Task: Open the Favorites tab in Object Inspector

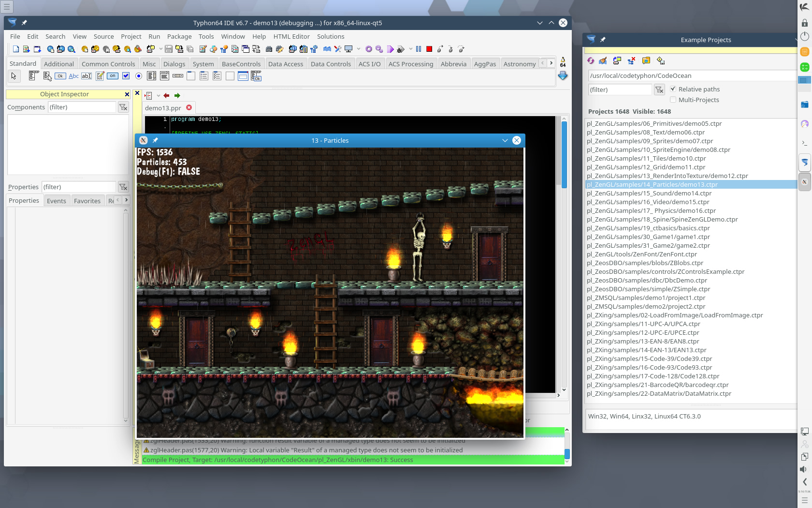Action: [x=87, y=201]
